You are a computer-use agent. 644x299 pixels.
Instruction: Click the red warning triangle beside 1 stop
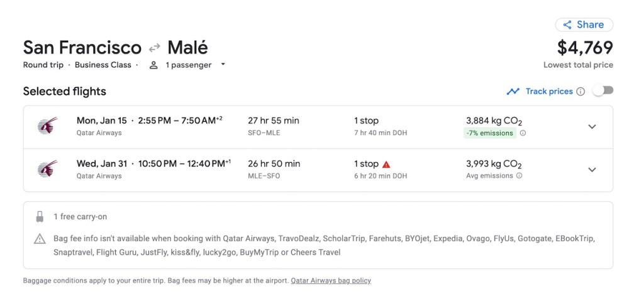pyautogui.click(x=386, y=165)
